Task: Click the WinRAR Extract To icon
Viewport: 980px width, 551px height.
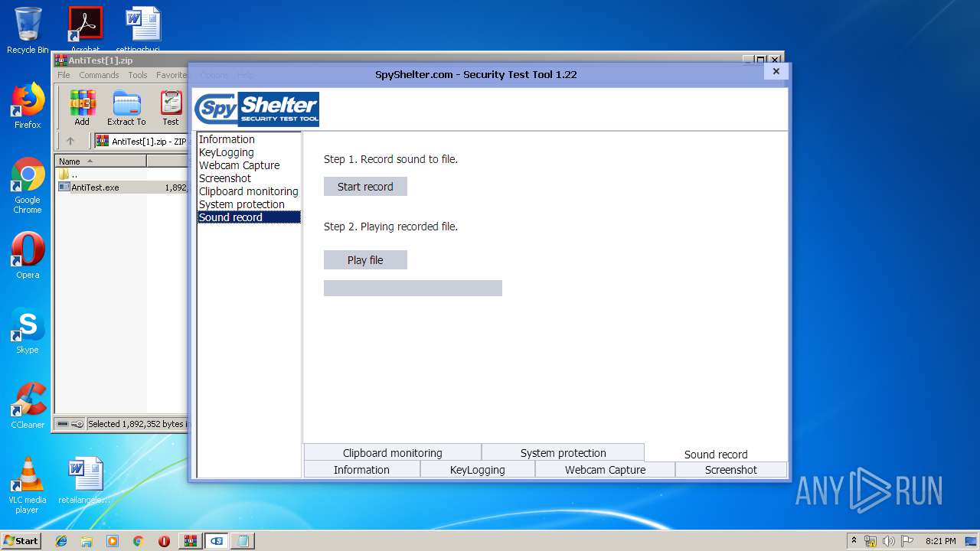Action: click(126, 108)
